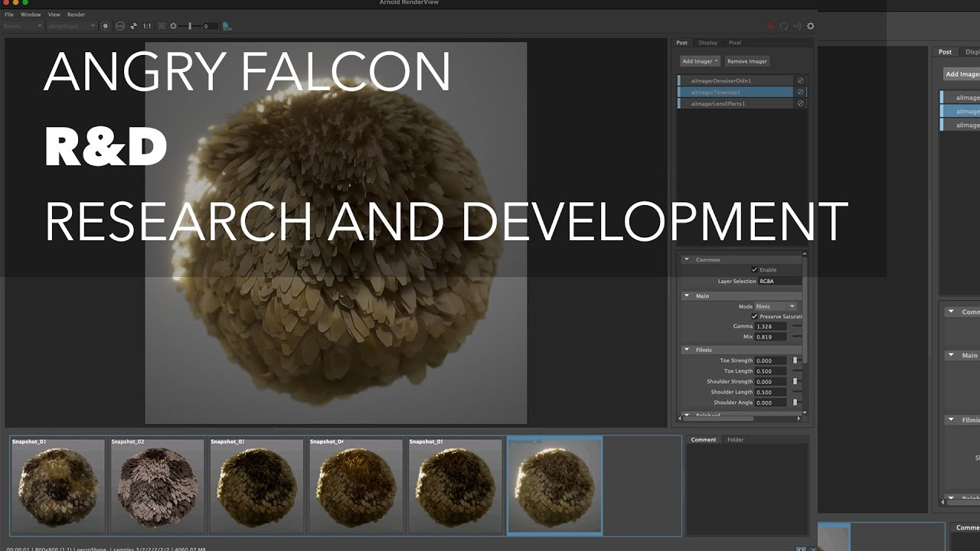Click the Mix value field 0.819
This screenshot has height=551, width=980.
770,337
